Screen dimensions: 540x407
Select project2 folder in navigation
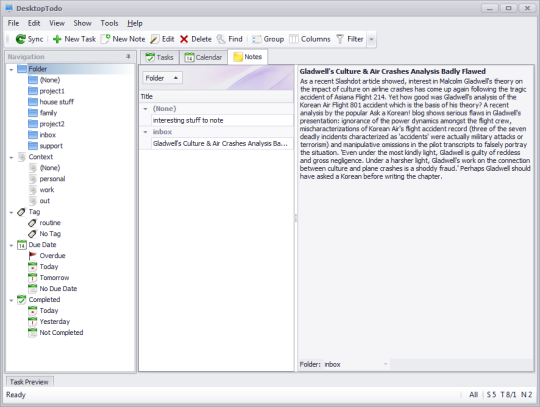pos(52,124)
